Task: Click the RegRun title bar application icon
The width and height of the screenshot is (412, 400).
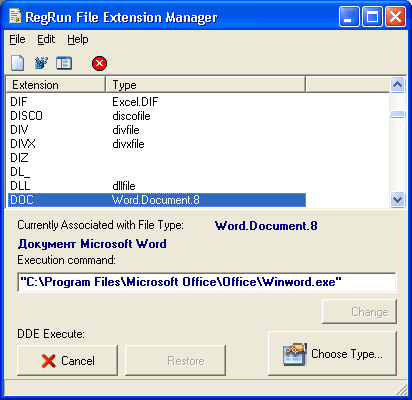Action: coord(15,17)
